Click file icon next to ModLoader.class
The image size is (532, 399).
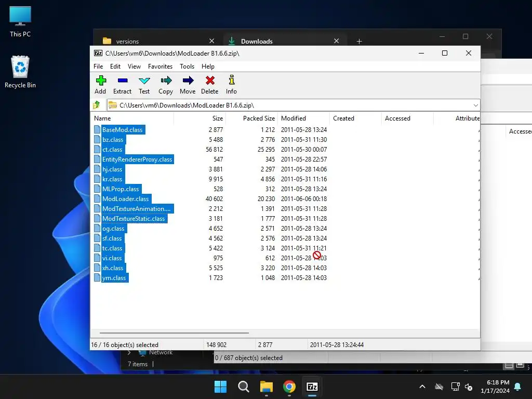click(x=97, y=199)
